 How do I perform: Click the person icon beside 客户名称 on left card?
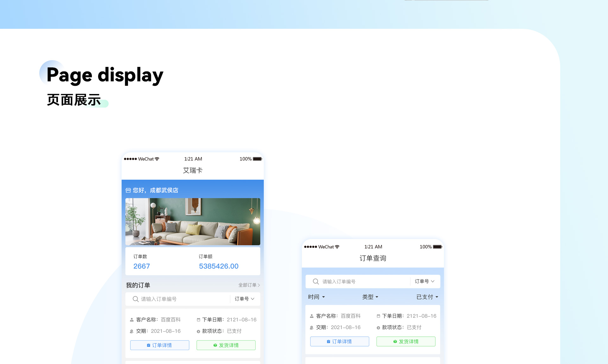point(131,319)
